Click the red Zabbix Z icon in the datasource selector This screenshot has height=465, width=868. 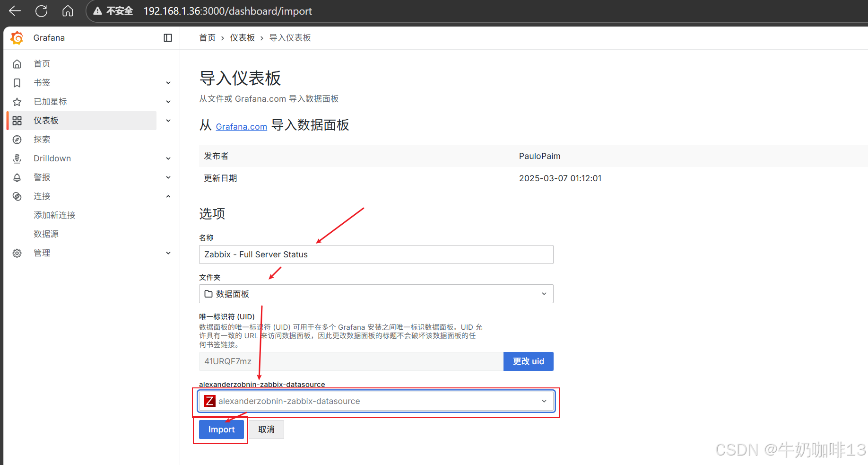tap(209, 401)
